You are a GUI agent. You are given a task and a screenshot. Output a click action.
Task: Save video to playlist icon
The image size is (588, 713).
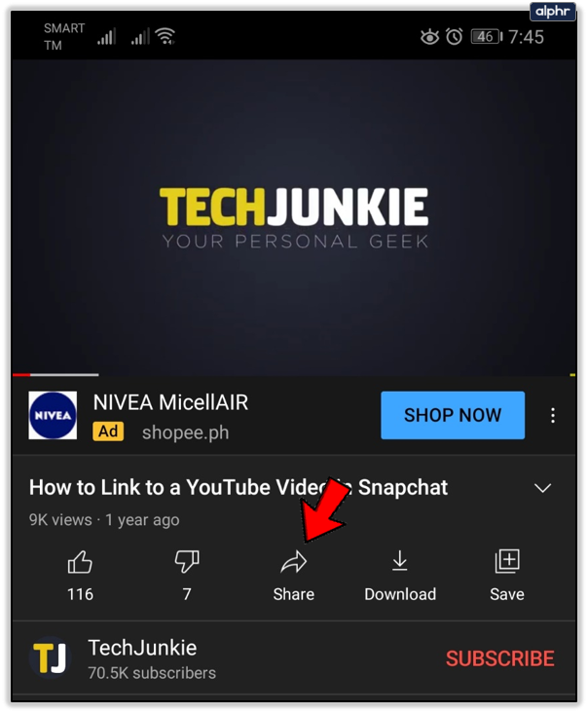pos(507,562)
